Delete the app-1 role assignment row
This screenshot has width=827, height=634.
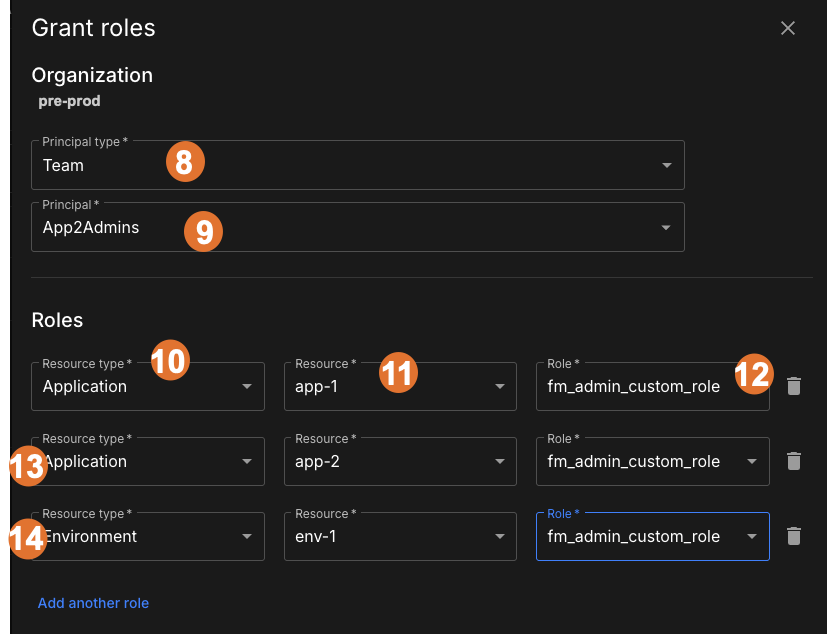point(794,386)
